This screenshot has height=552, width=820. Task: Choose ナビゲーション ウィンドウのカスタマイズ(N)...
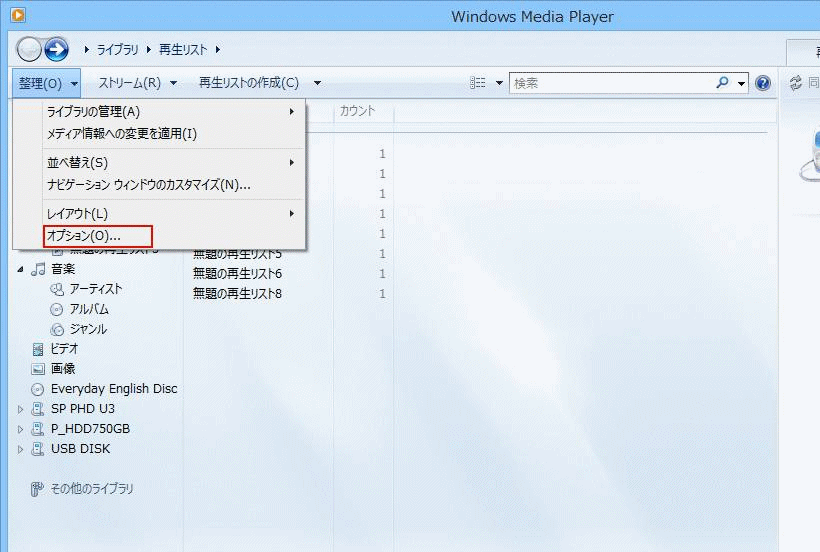pos(174,185)
